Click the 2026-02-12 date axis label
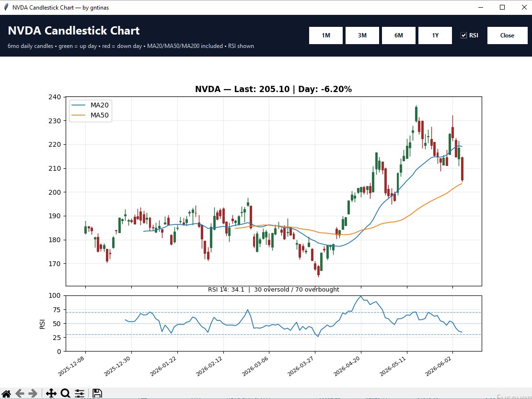Viewport: 532px width, 399px height. [209, 367]
